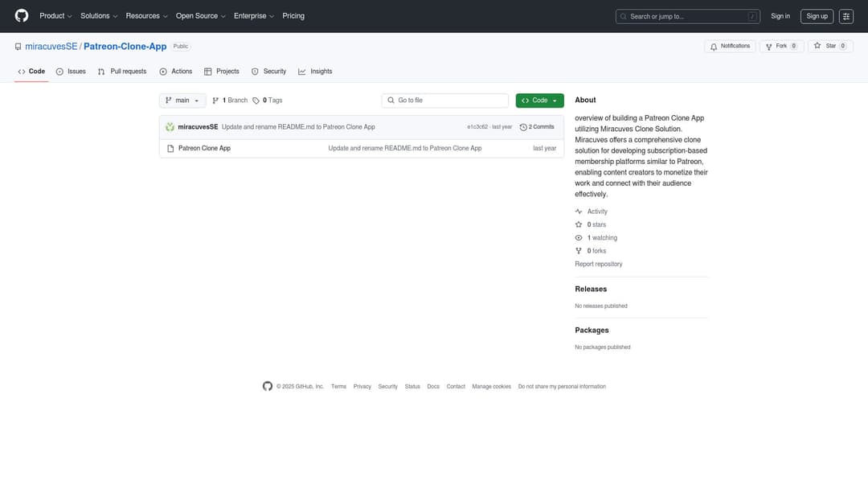View the 0 Tags link
This screenshot has width=868, height=489.
pos(268,101)
